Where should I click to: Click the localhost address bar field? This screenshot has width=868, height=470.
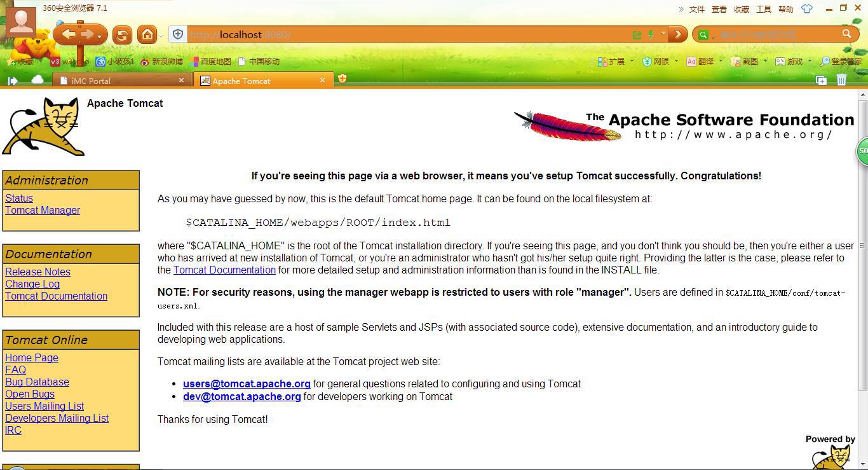(407, 34)
